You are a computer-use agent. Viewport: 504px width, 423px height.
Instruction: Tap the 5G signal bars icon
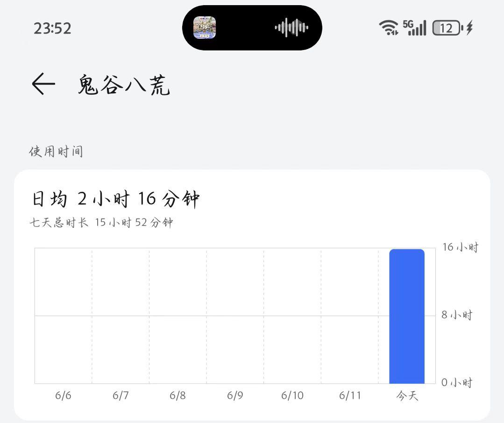(414, 28)
